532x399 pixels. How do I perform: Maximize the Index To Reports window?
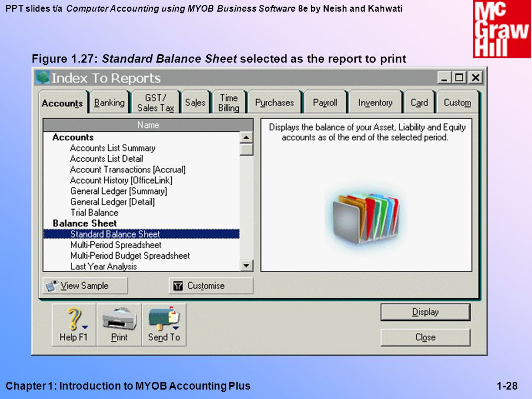click(459, 78)
